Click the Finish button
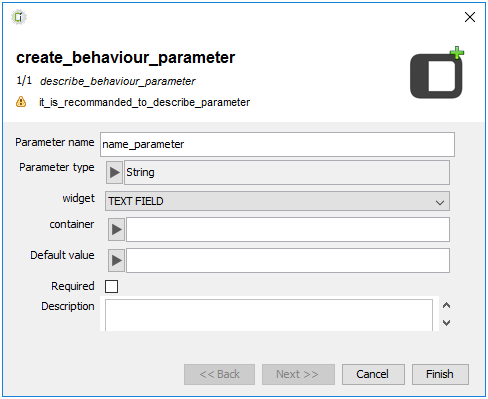Screen dimensions: 488x399 coord(440,374)
